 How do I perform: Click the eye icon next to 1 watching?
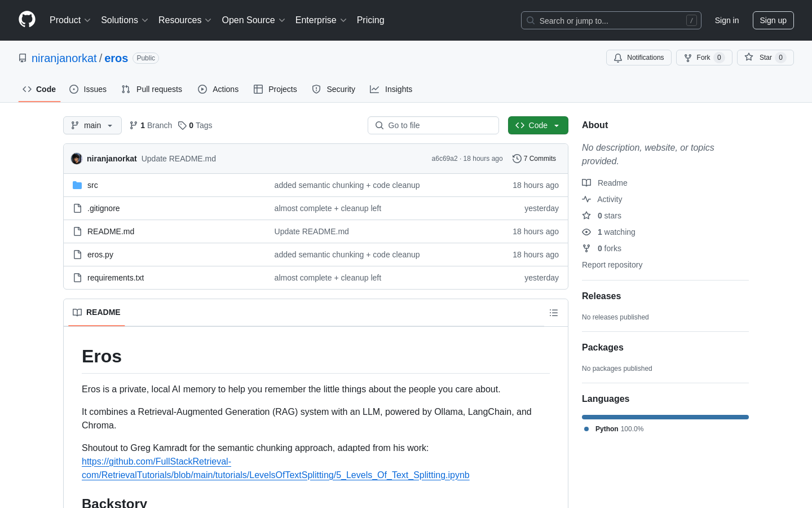[x=586, y=232]
